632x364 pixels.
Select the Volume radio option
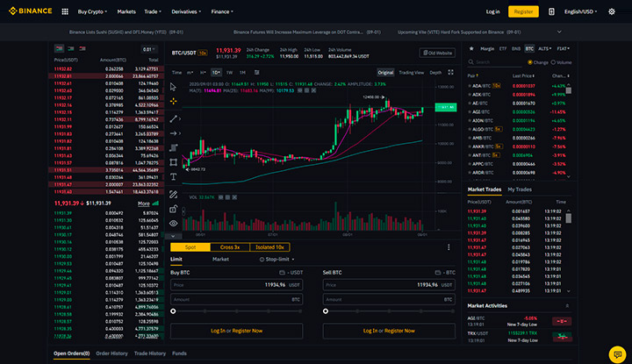561,62
